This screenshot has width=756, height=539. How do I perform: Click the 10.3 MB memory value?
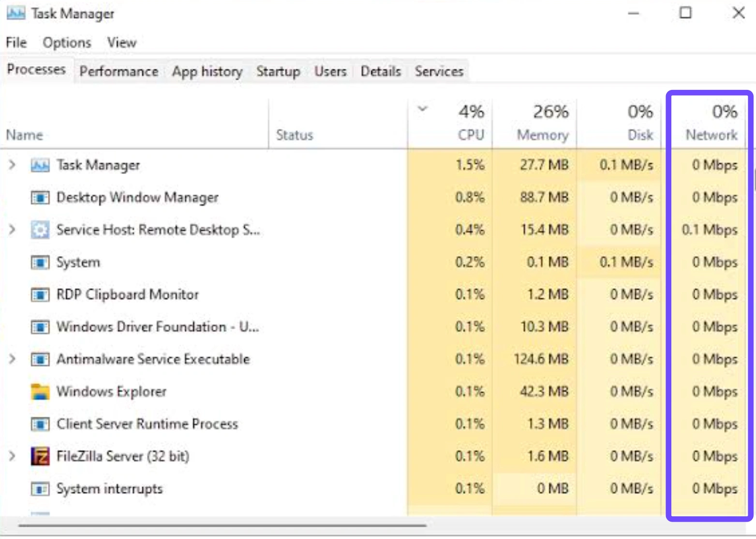(x=544, y=327)
